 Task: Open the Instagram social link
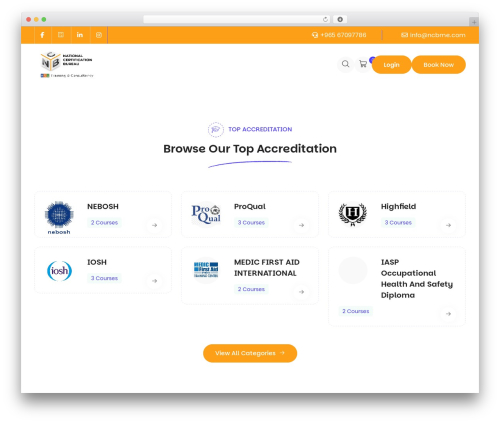click(99, 35)
